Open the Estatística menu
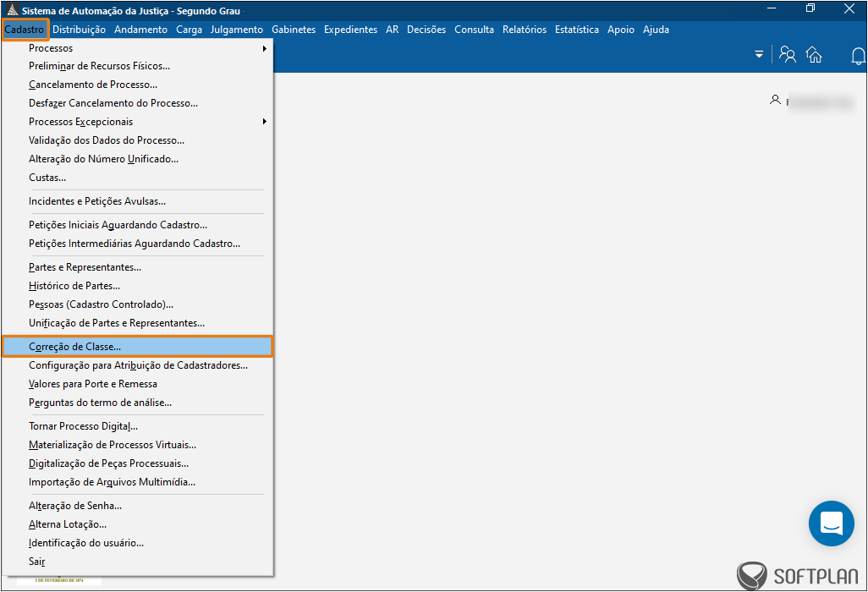 tap(577, 30)
